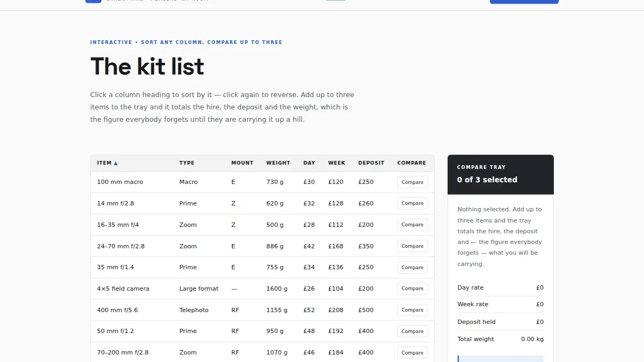Sort the table by the DEPOSIT column heading
This screenshot has height=362, width=644.
coord(371,163)
